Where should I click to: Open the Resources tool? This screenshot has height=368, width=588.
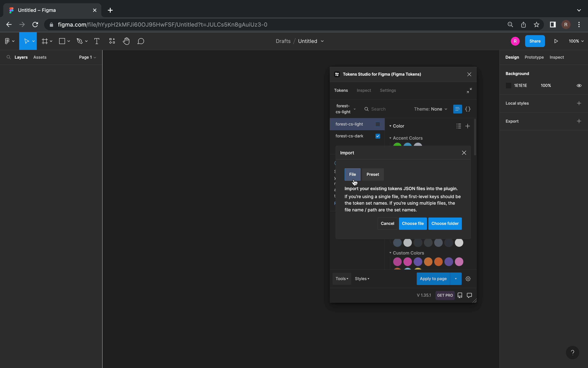(x=112, y=41)
